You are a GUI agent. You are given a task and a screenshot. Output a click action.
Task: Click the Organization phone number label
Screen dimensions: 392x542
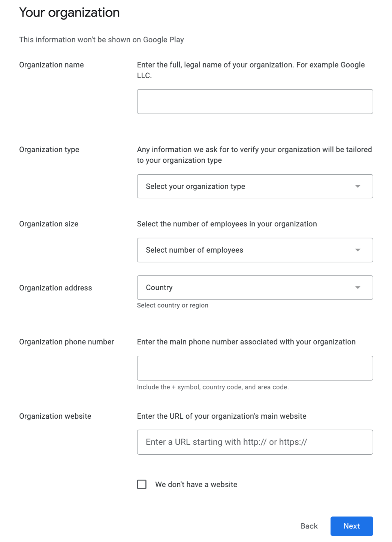[x=66, y=342]
